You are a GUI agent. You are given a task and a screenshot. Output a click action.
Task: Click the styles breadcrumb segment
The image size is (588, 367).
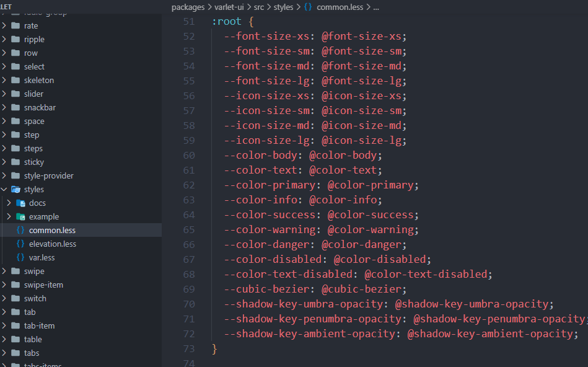coord(283,7)
